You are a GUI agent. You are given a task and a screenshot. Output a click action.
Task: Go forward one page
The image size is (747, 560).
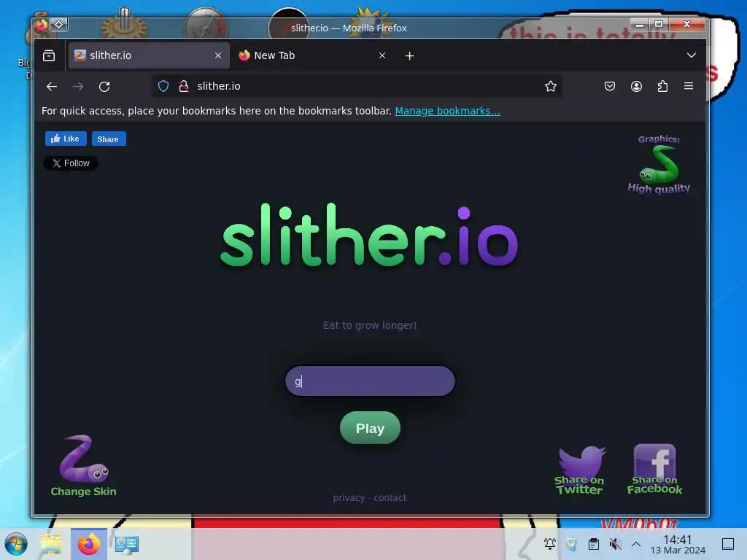78,86
